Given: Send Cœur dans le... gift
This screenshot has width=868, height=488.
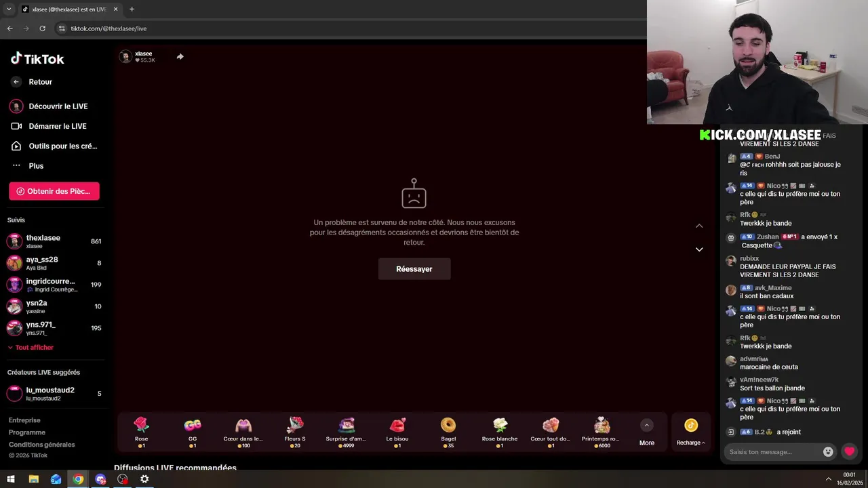Looking at the screenshot, I should tap(243, 432).
